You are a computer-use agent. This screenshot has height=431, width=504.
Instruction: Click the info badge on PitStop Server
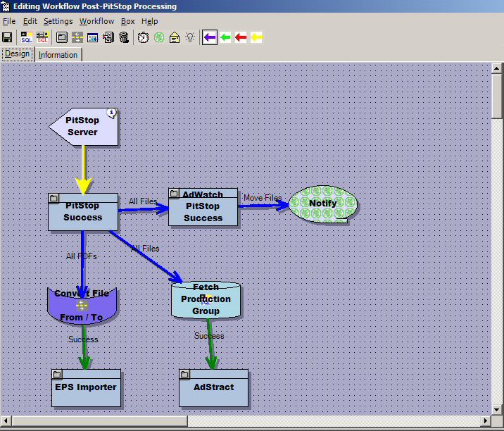pos(111,113)
